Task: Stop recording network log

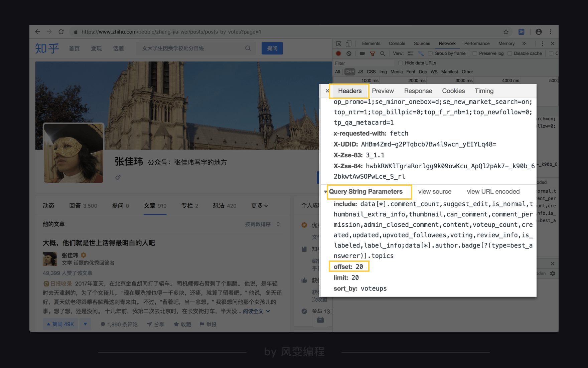Action: coord(338,53)
